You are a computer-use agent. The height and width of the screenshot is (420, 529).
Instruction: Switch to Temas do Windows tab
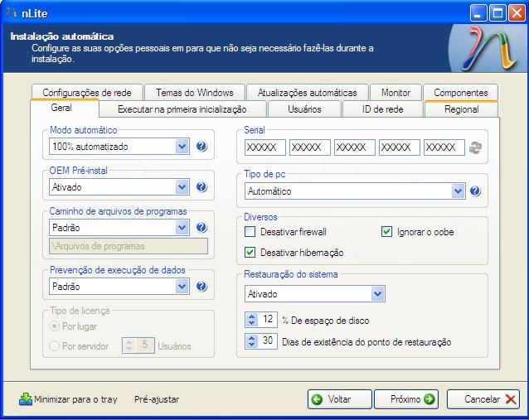[195, 92]
